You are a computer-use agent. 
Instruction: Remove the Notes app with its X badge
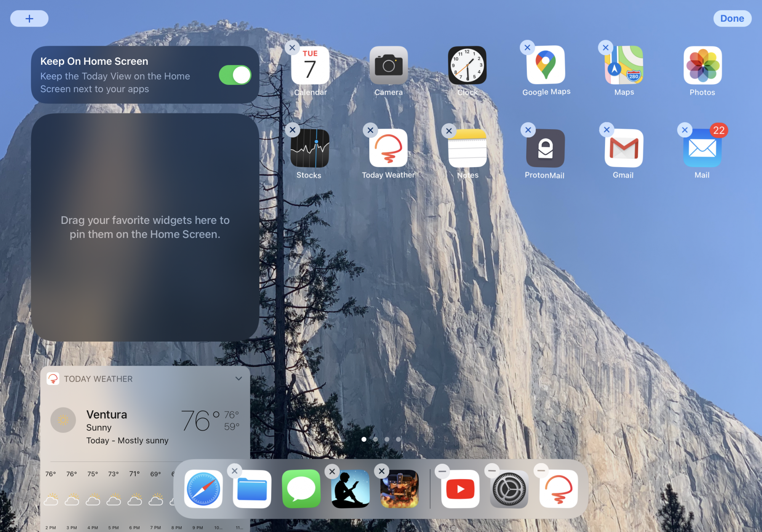click(x=449, y=131)
